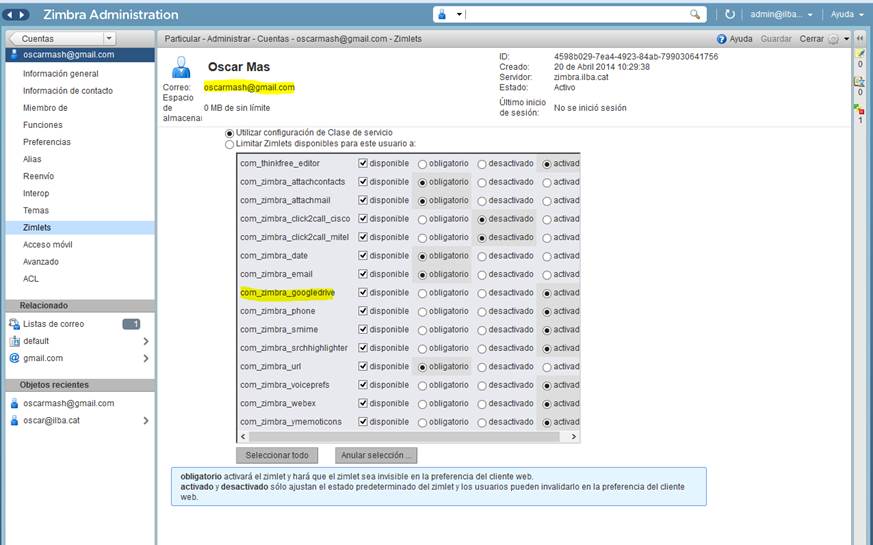Click the Seleccionar todo button
Image resolution: width=873 pixels, height=545 pixels.
(277, 455)
